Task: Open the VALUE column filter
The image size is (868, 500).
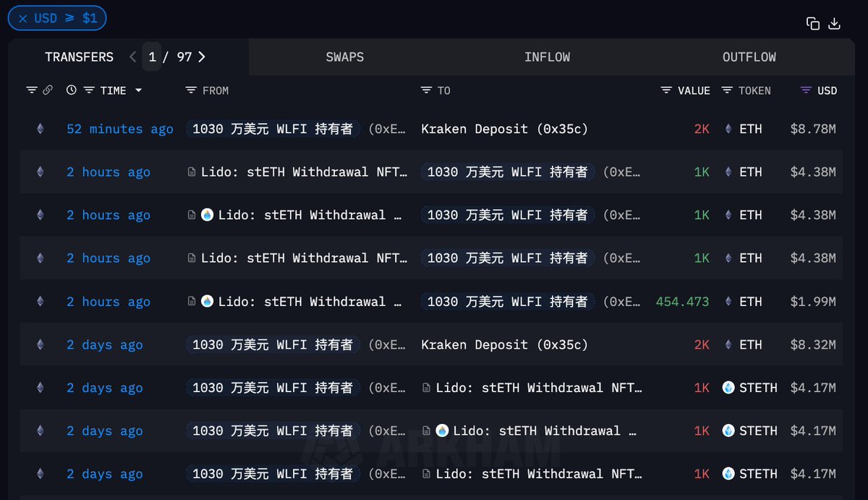Action: point(666,90)
